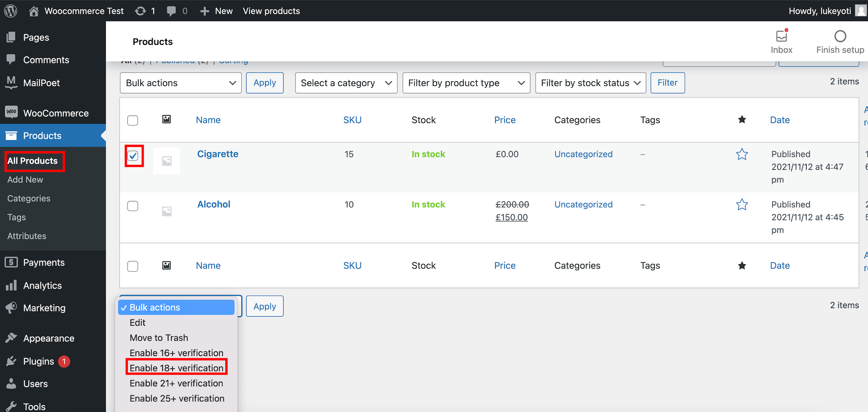Open the Filter by stock status dropdown

point(590,83)
